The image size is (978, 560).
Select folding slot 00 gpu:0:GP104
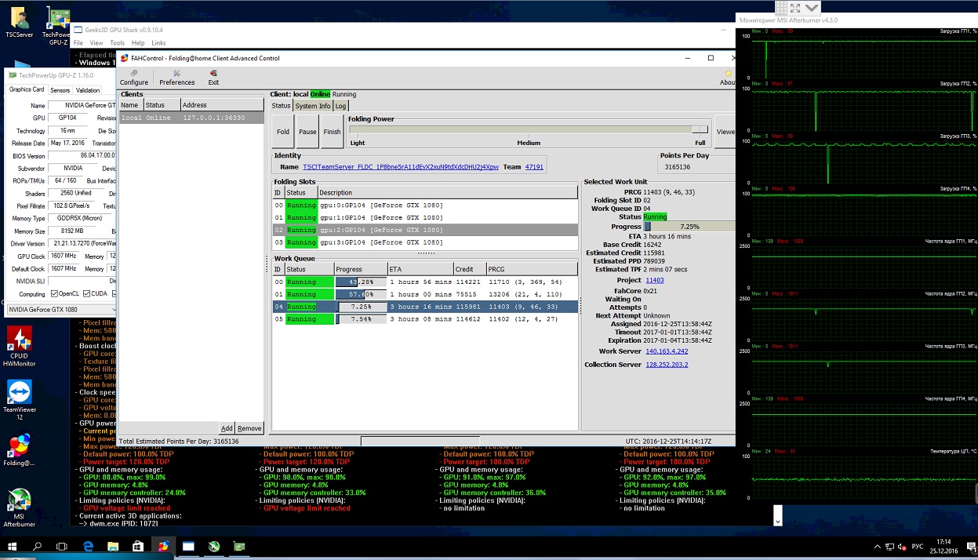(x=424, y=205)
